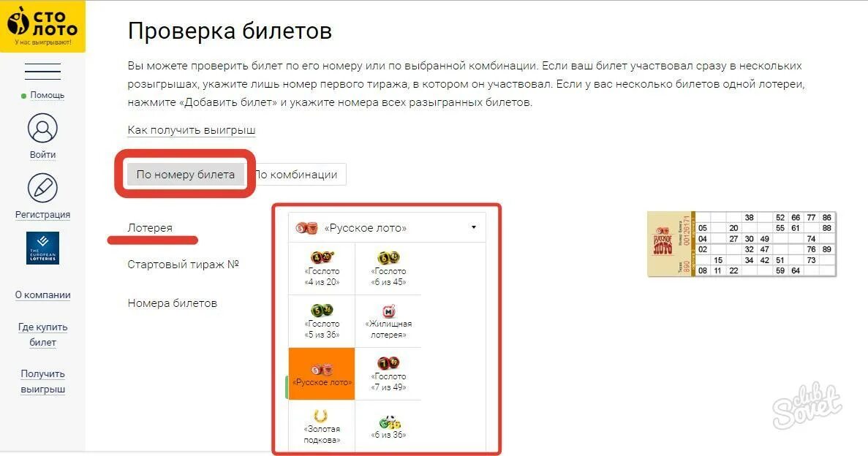This screenshot has height=456, width=868.
Task: Expand the Русское лото dropdown arrow
Action: [473, 227]
